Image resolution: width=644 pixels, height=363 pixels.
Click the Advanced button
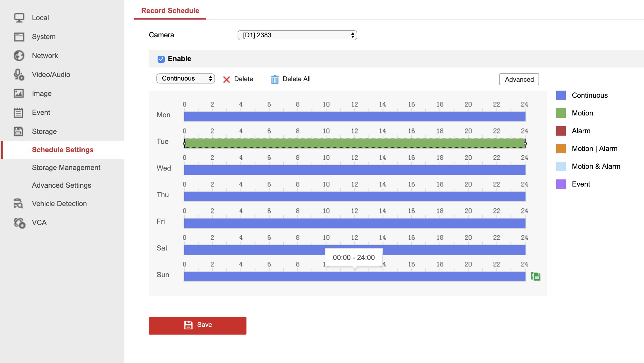pos(519,79)
